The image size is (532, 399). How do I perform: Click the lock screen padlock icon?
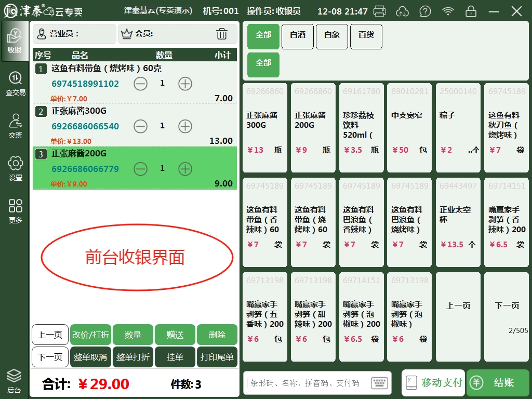[x=471, y=11]
